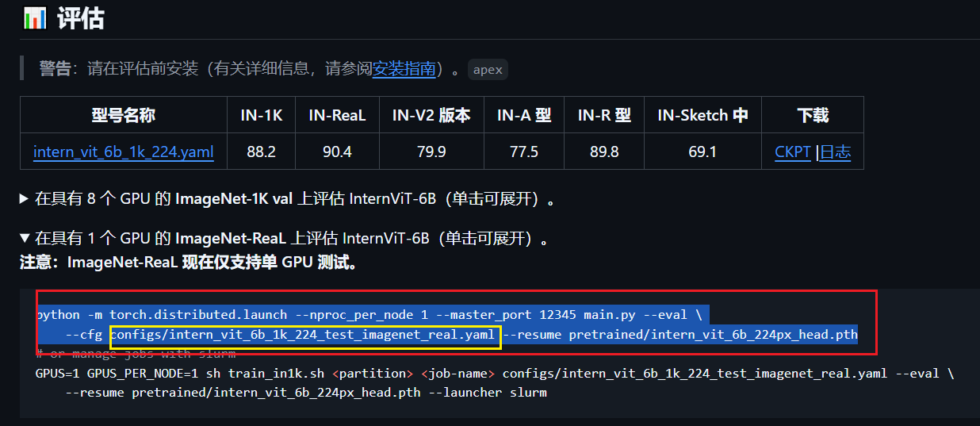This screenshot has width=980, height=426.
Task: Open the 安装指南 installation guide link
Action: [x=404, y=69]
